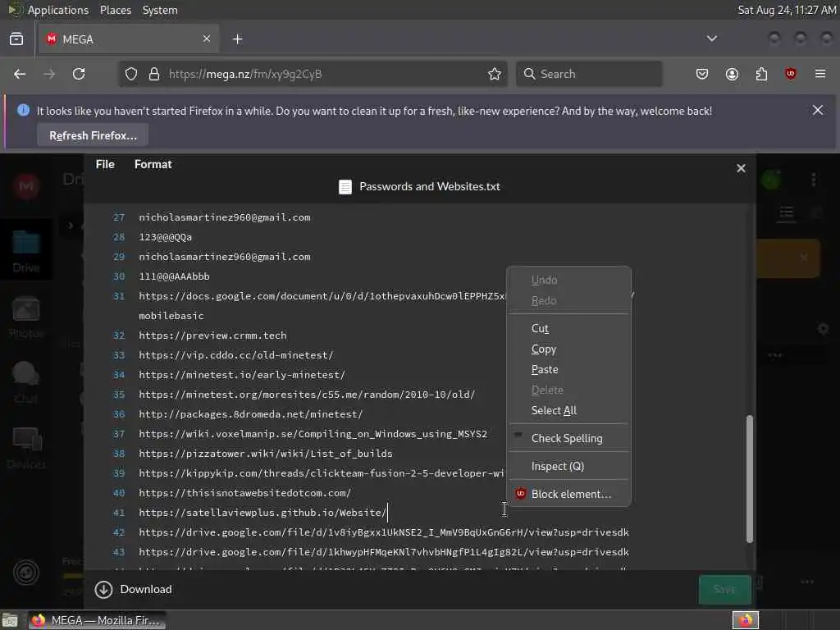The height and width of the screenshot is (630, 840).
Task: Click line 30 111@@@AAAbbb text
Action: click(x=174, y=276)
